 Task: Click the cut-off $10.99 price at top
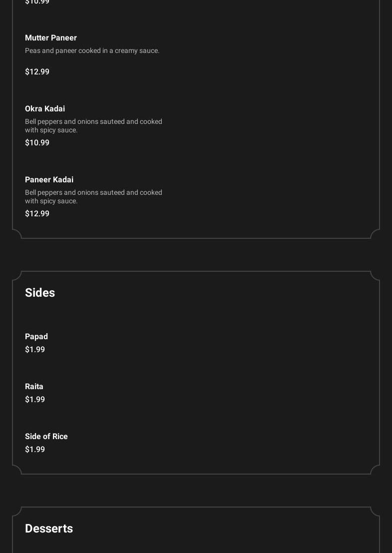pos(37,2)
